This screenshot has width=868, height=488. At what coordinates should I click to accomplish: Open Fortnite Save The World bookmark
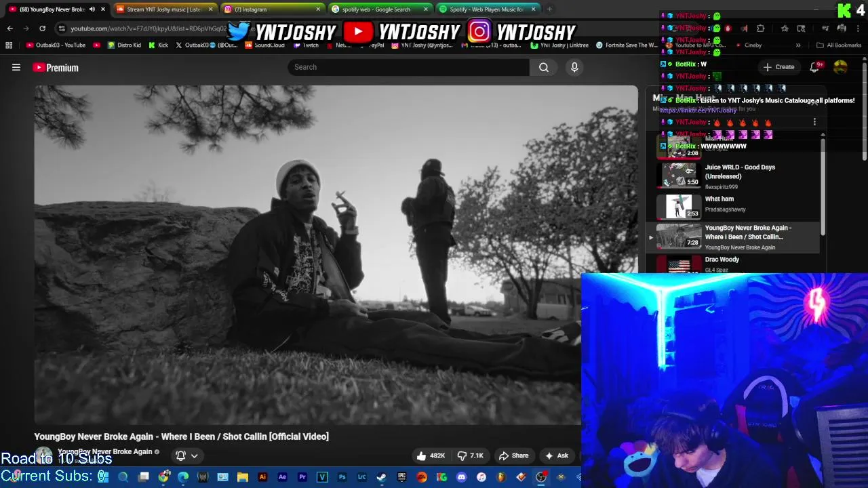pyautogui.click(x=626, y=45)
